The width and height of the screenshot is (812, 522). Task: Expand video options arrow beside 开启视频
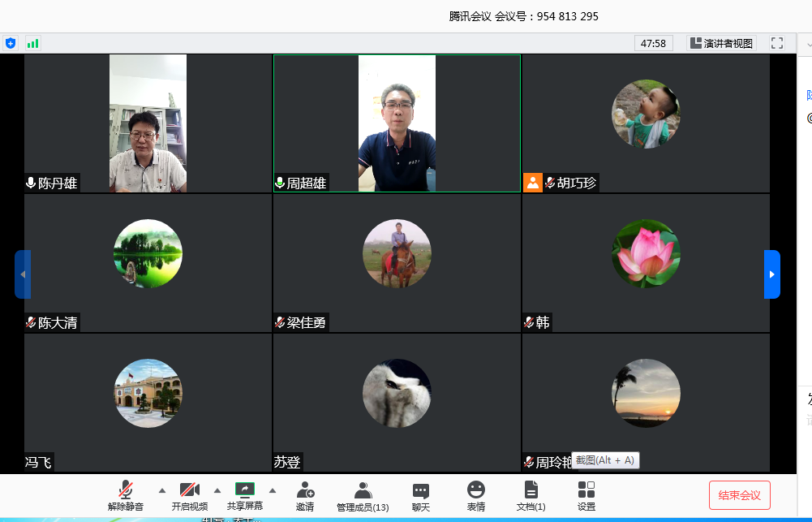pos(217,490)
